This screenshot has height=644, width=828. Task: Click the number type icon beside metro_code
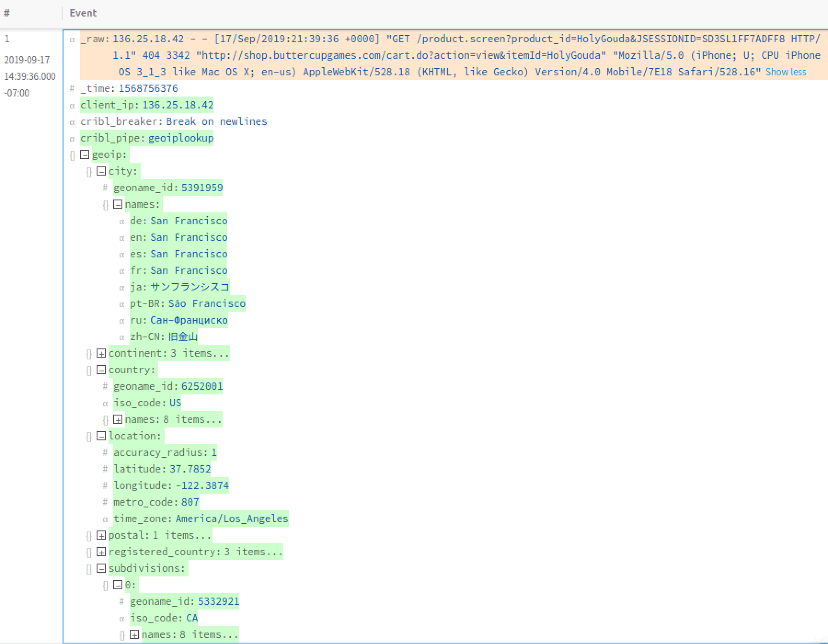click(x=105, y=502)
